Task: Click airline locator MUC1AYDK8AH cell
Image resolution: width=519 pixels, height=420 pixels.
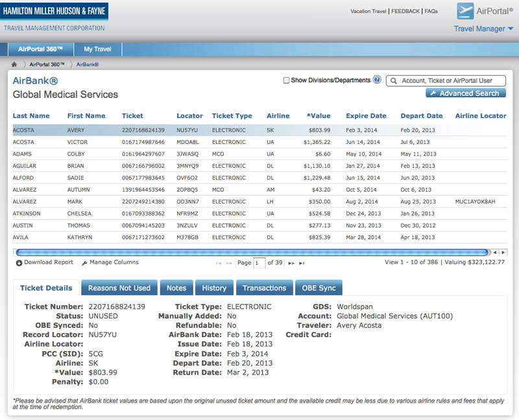Action: 475,202
